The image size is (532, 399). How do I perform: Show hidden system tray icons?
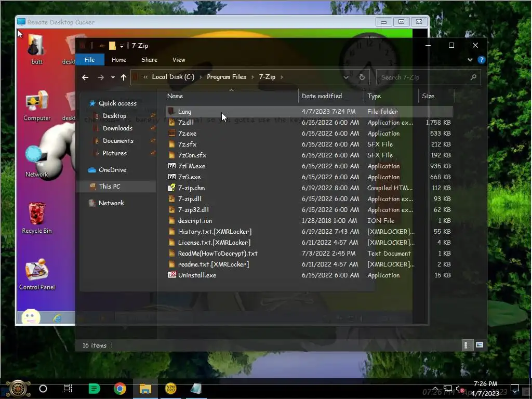click(x=435, y=389)
